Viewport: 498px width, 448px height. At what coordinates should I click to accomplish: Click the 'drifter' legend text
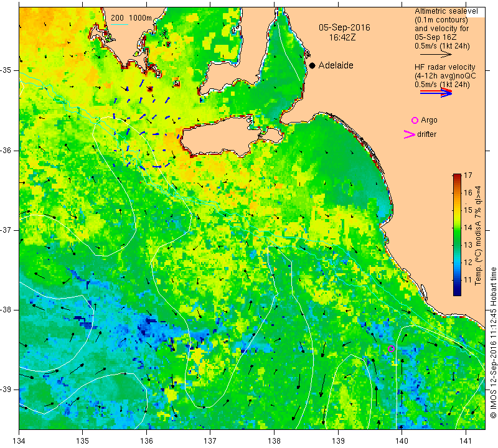(426, 134)
